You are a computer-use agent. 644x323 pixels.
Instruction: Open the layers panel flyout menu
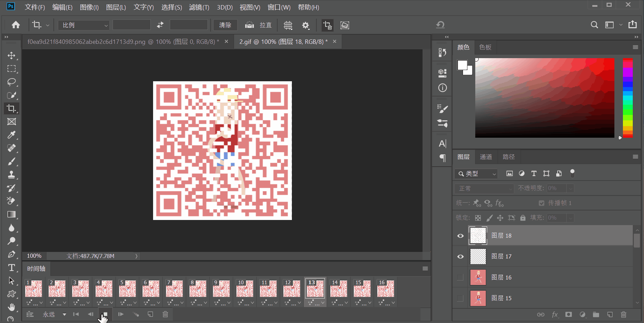coord(635,157)
